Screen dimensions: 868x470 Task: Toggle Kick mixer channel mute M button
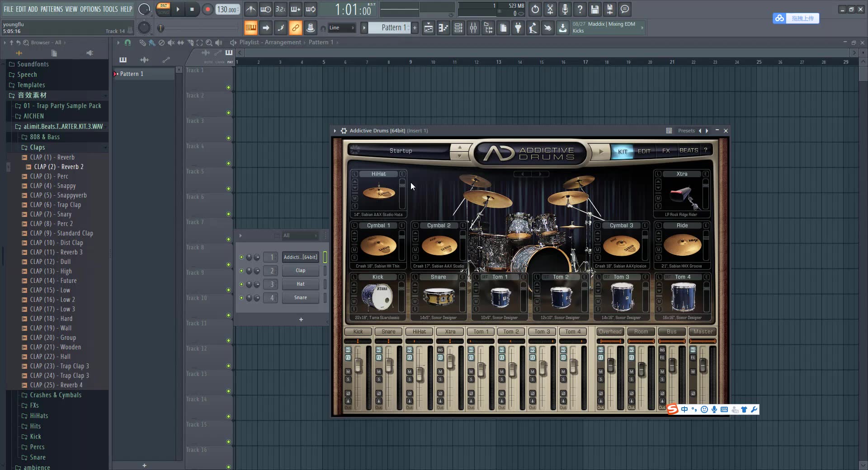coord(348,371)
